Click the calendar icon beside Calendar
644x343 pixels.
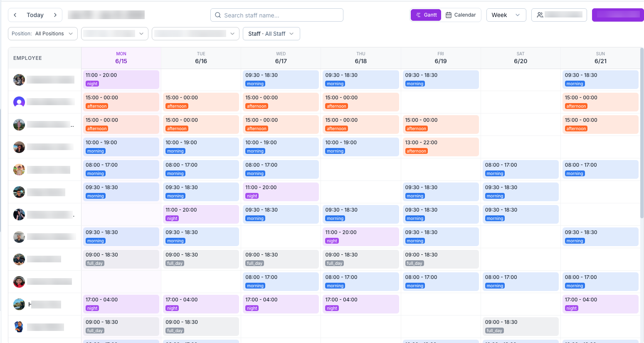[x=449, y=15]
